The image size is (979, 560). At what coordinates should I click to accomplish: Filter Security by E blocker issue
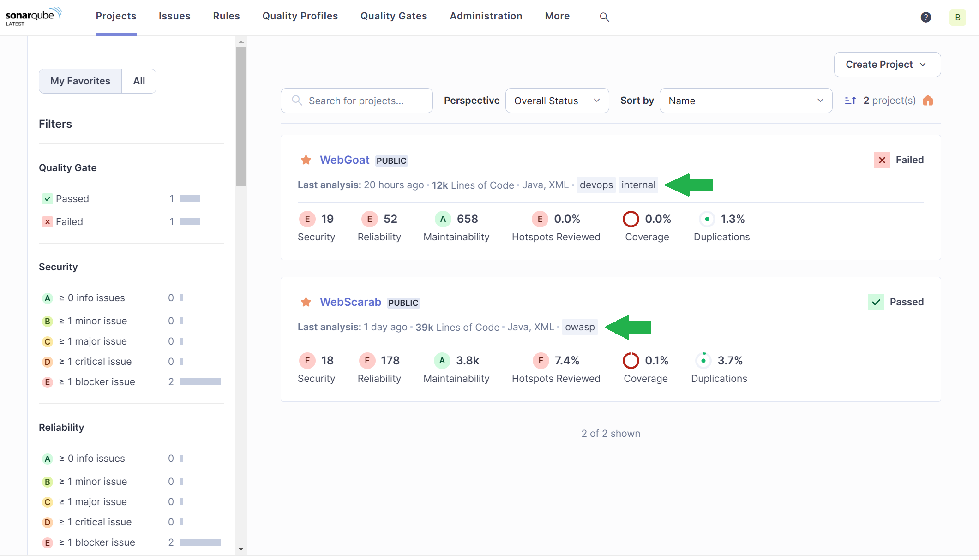coord(131,382)
